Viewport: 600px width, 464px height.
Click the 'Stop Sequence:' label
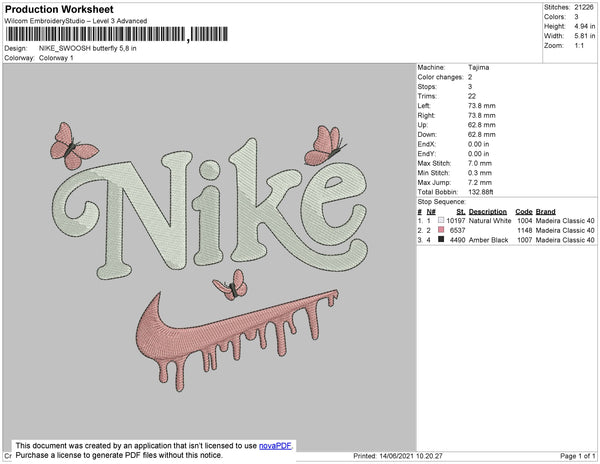point(442,202)
